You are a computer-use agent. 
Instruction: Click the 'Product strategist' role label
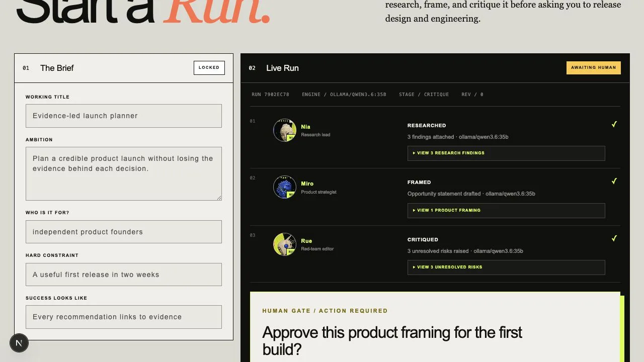tap(318, 192)
